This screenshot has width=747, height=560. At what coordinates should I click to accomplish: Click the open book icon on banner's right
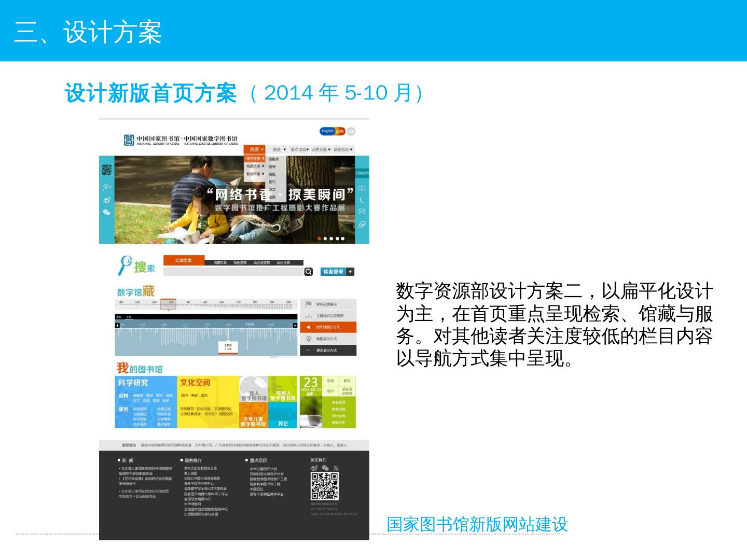click(x=362, y=188)
